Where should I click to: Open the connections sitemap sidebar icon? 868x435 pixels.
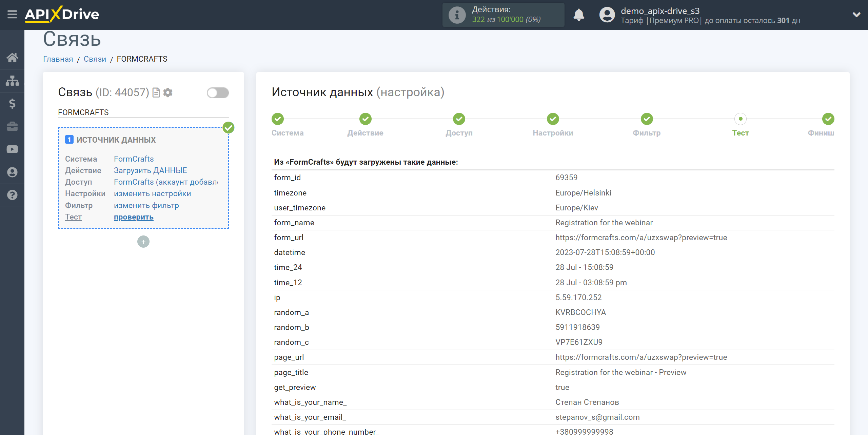[12, 81]
